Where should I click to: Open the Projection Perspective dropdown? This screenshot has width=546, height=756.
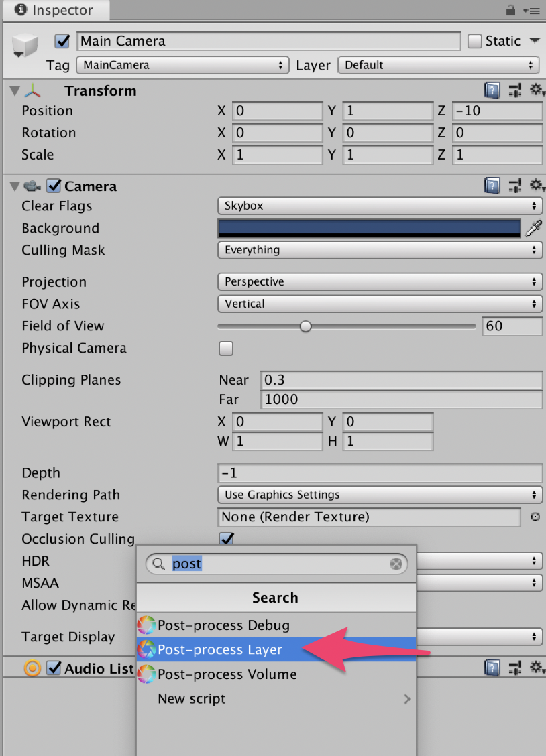[380, 281]
